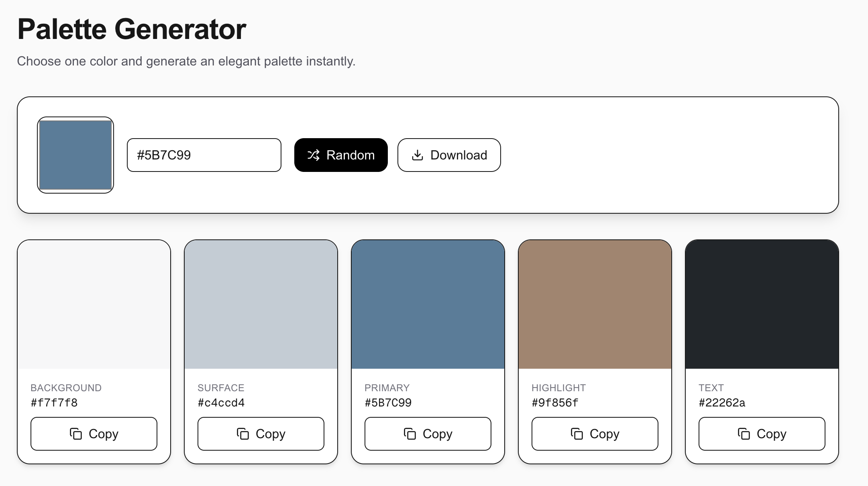Screen dimensions: 868x486
Task: Copy the Highlight color code
Action: tap(595, 434)
